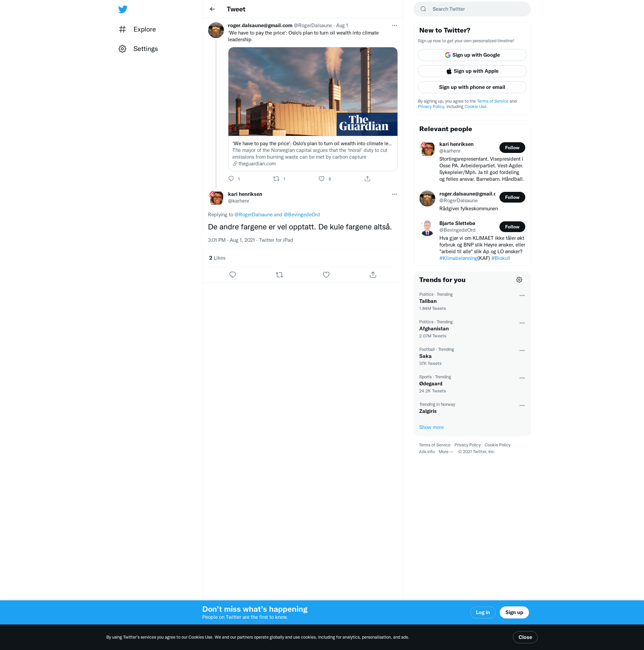The width and height of the screenshot is (644, 650).
Task: Open Terms of Service link in signup box
Action: coord(492,101)
